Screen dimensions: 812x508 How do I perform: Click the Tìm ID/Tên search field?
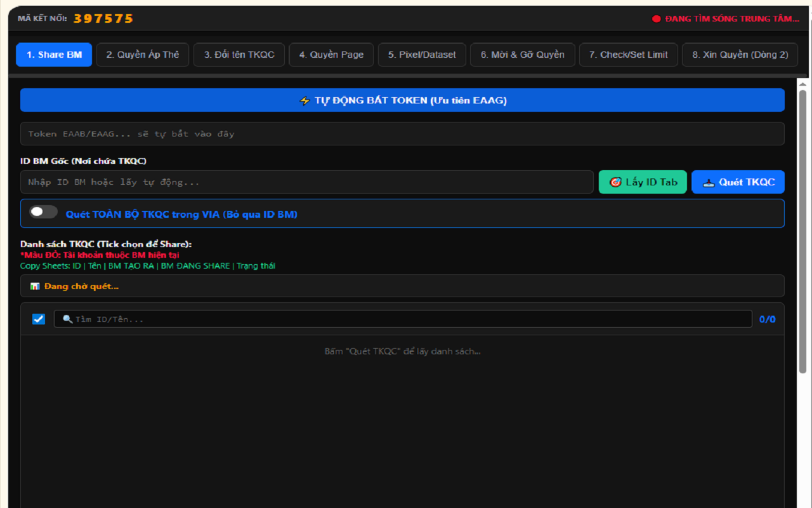[403, 319]
